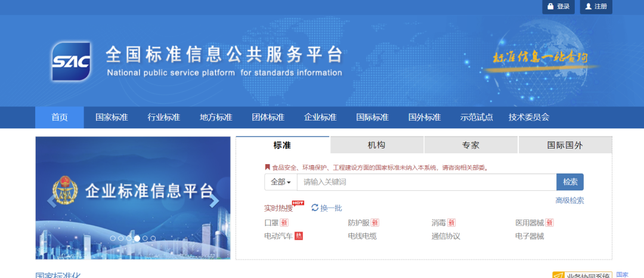Select the fifth carousel dot
The height and width of the screenshot is (278, 644).
(145, 238)
